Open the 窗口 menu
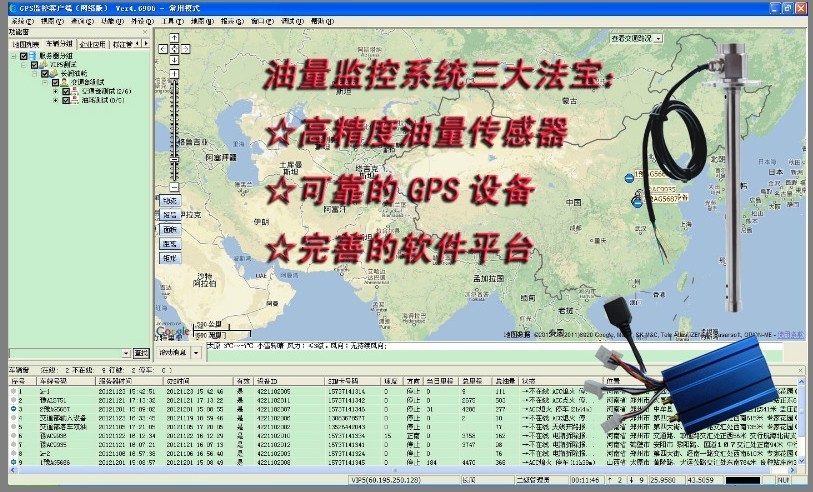This screenshot has height=492, width=813. point(262,21)
